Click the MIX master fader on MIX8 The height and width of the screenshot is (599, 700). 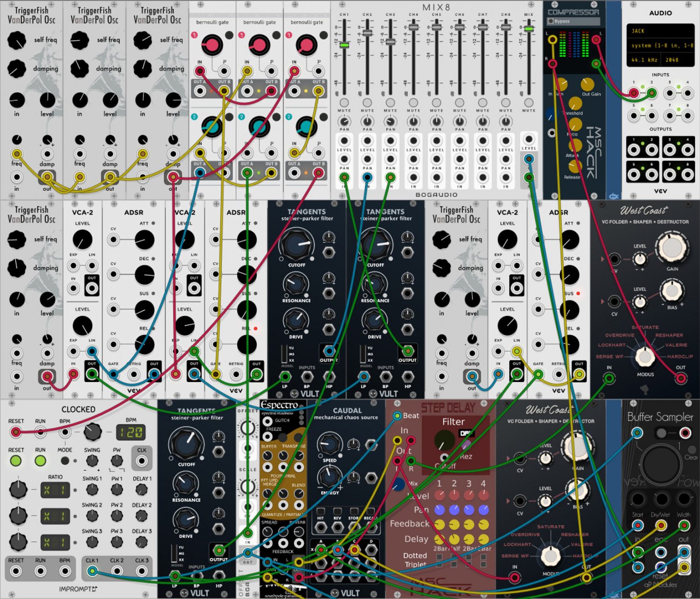pos(529,29)
